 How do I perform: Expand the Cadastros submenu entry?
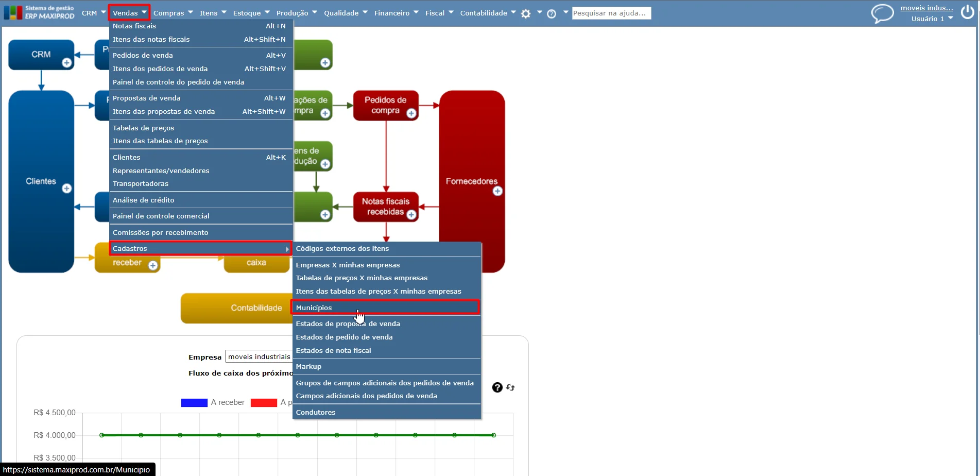(201, 248)
